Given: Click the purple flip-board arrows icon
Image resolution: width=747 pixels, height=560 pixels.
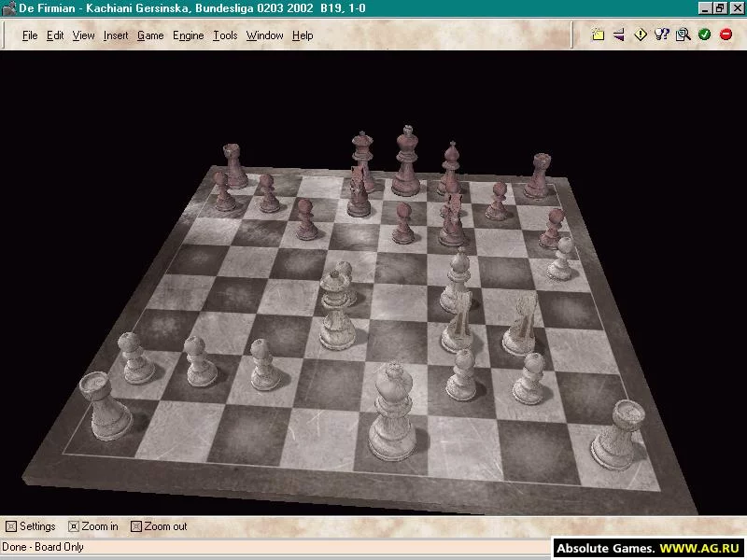Looking at the screenshot, I should [x=619, y=35].
